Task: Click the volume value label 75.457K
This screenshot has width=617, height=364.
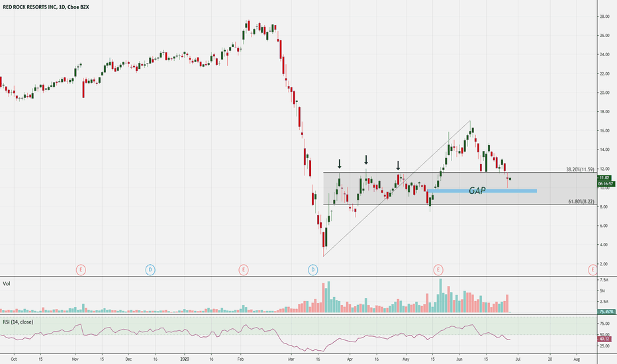Action: tap(605, 312)
